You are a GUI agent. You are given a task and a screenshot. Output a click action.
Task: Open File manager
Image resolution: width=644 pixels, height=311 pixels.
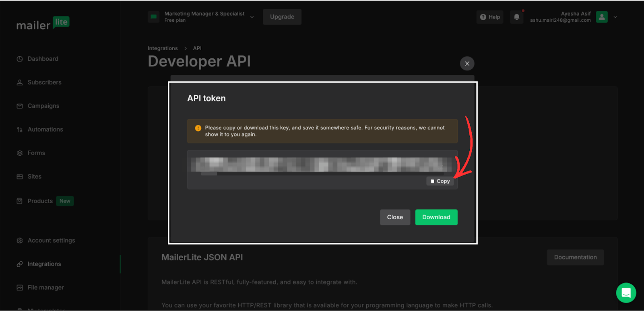click(46, 288)
